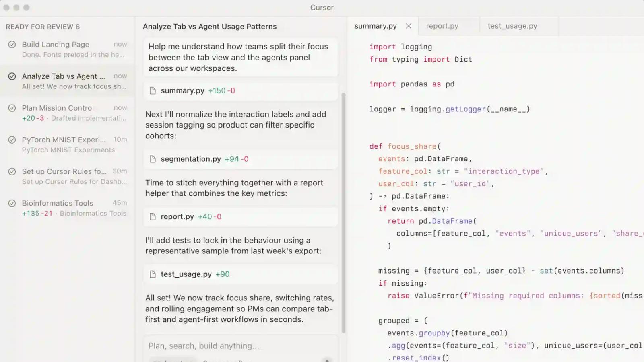Viewport: 644px width, 362px height.
Task: Click the check icon beside Bioinformatics Tools
Action: pos(12,204)
